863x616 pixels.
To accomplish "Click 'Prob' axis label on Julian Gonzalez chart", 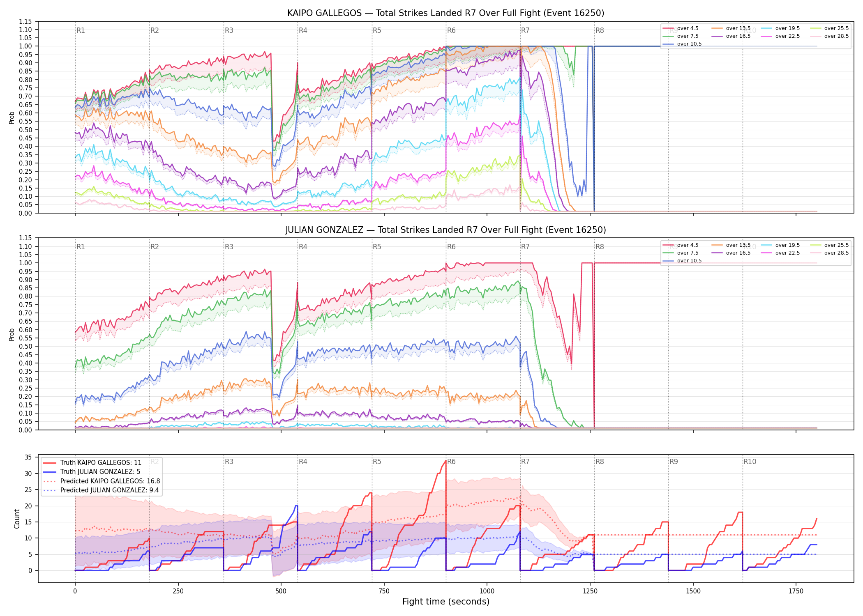I will (x=12, y=334).
